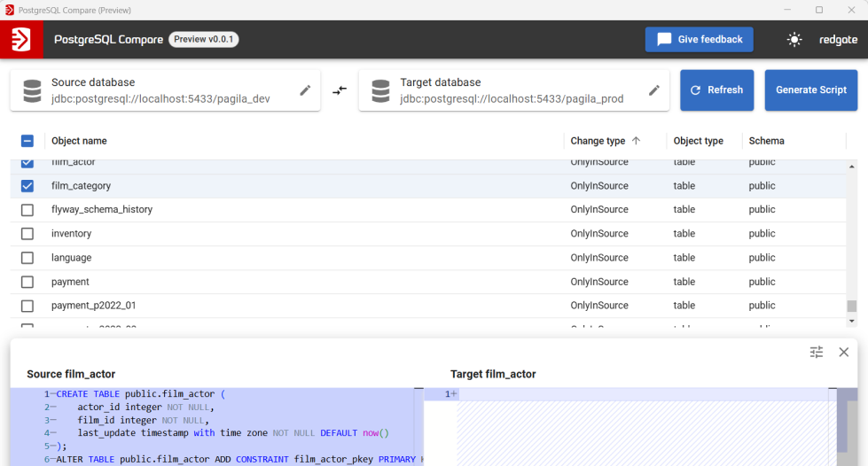Click the source database cylinder icon

click(x=32, y=90)
